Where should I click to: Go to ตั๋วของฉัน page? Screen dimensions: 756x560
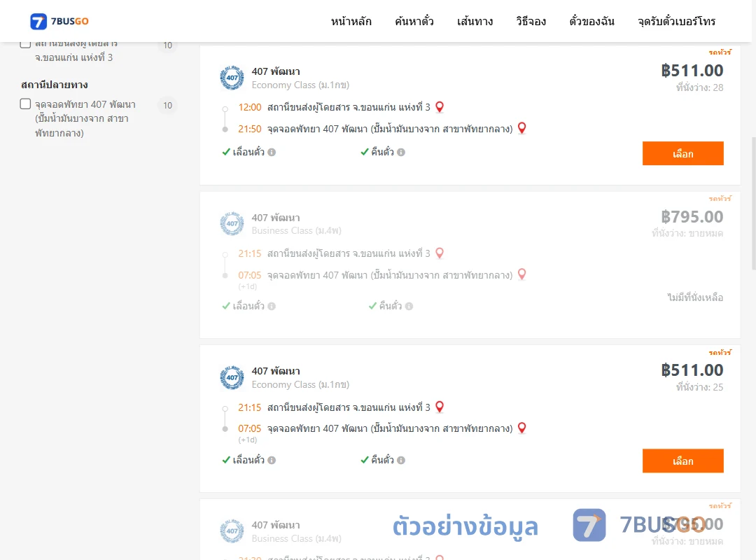tap(591, 21)
